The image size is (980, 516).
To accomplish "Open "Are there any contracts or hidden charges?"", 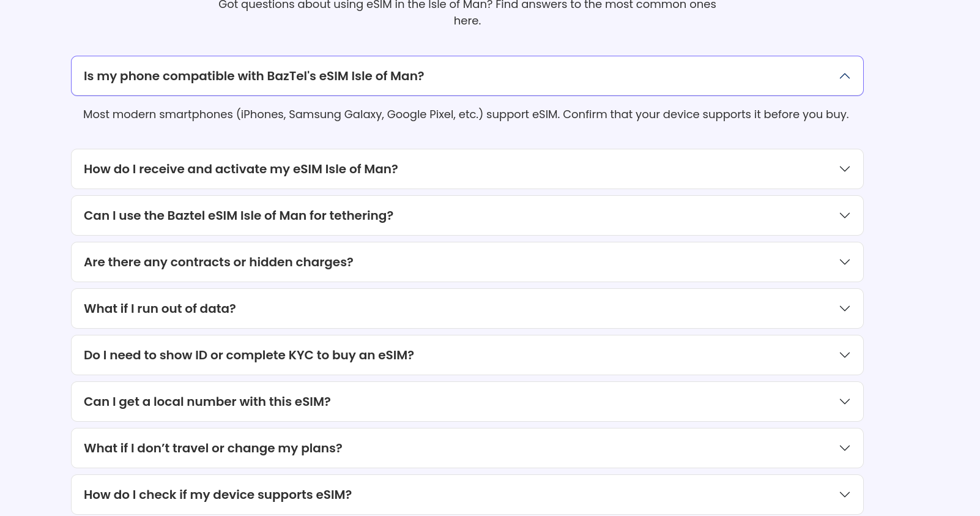I will click(218, 262).
